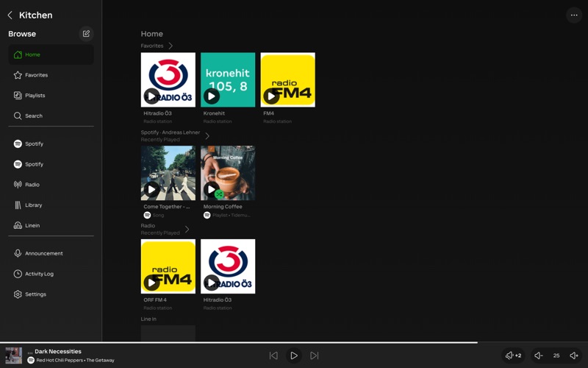Viewport: 588px width, 368px height.
Task: Select Home in the sidebar
Action: [51, 54]
